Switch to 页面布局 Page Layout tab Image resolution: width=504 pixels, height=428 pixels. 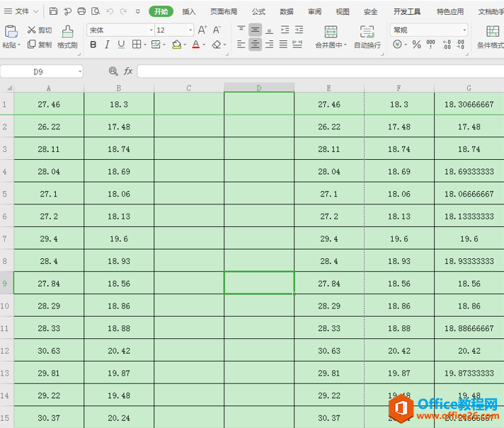tap(224, 12)
